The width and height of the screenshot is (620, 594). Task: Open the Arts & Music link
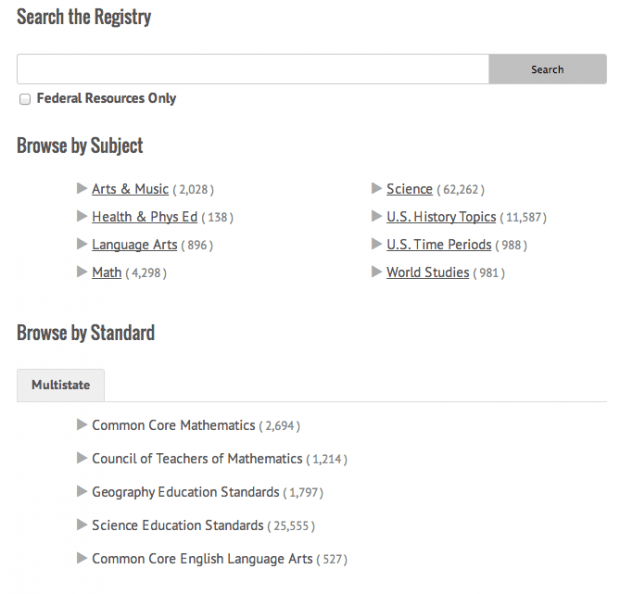(130, 189)
